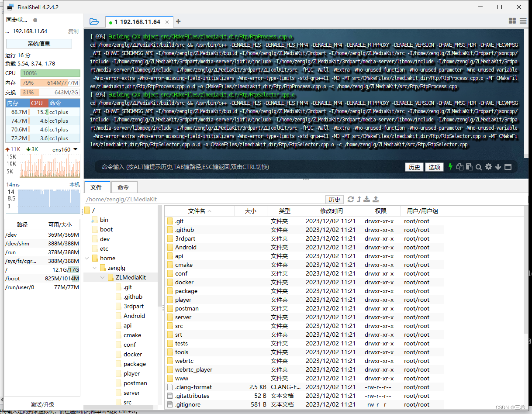Open terminal search with the magnifier icon
The image size is (532, 414).
click(479, 167)
